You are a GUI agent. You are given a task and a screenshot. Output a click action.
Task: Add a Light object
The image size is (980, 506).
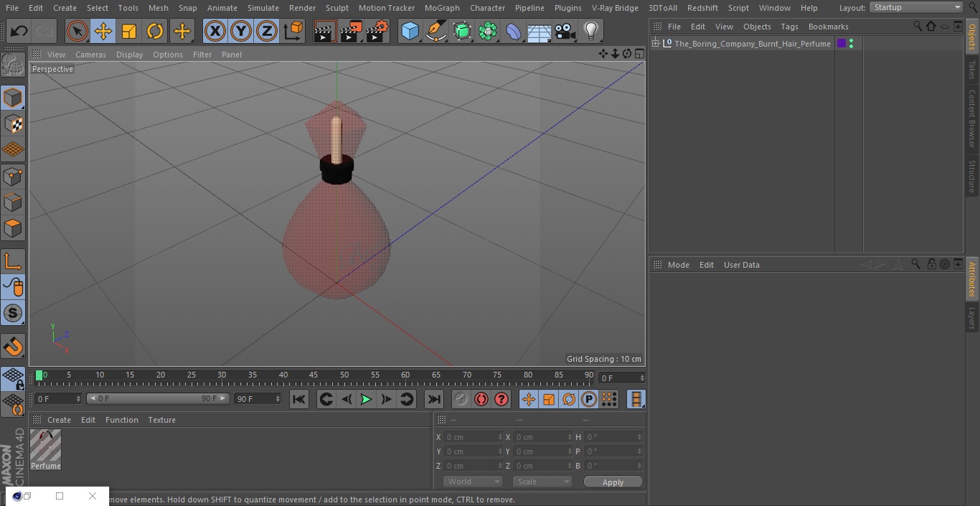point(591,31)
